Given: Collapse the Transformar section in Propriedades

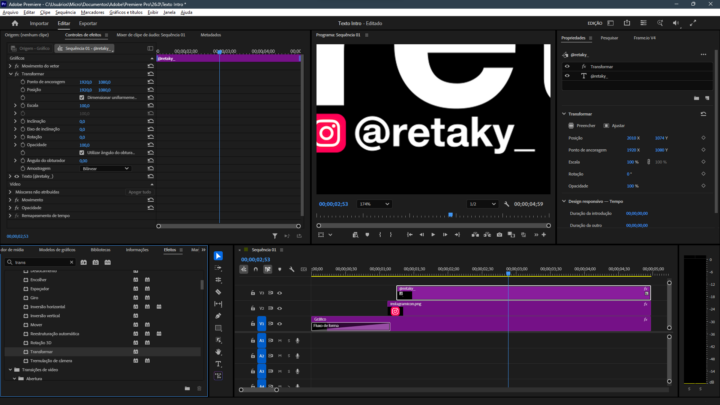Looking at the screenshot, I should 564,114.
